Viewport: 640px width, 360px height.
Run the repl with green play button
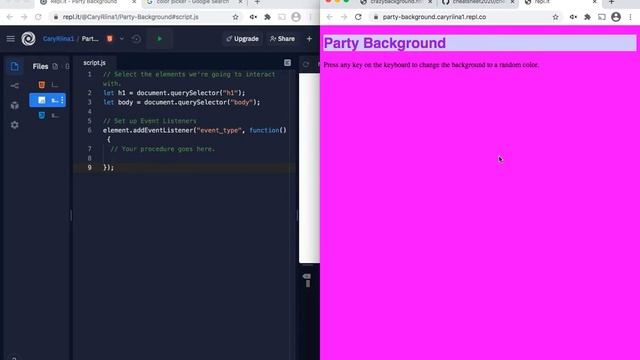pyautogui.click(x=159, y=39)
